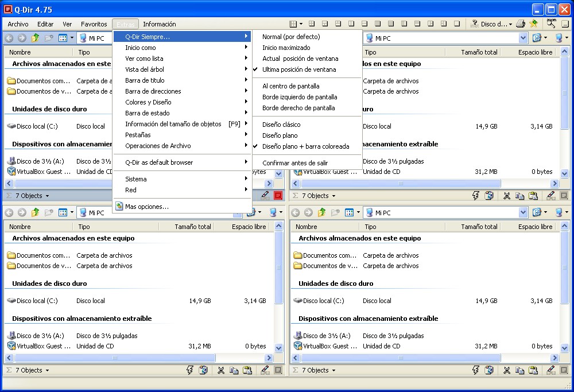Click views icon in bottom-right pane toolbar
The height and width of the screenshot is (392, 574).
coord(350,213)
